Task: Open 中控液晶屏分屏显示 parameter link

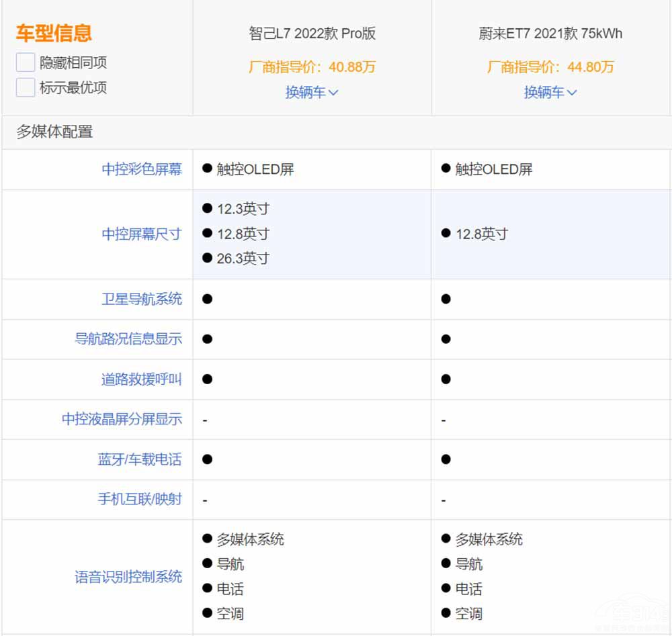Action: [x=122, y=419]
